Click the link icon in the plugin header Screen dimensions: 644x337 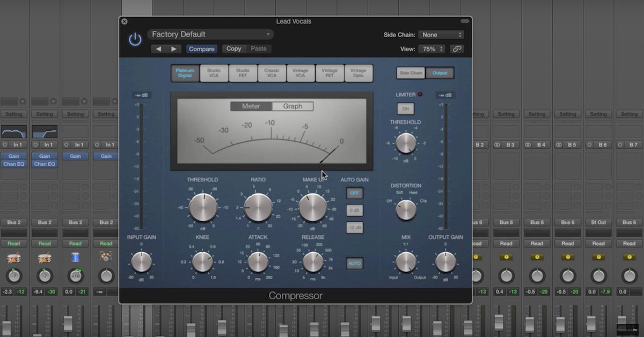coord(457,49)
